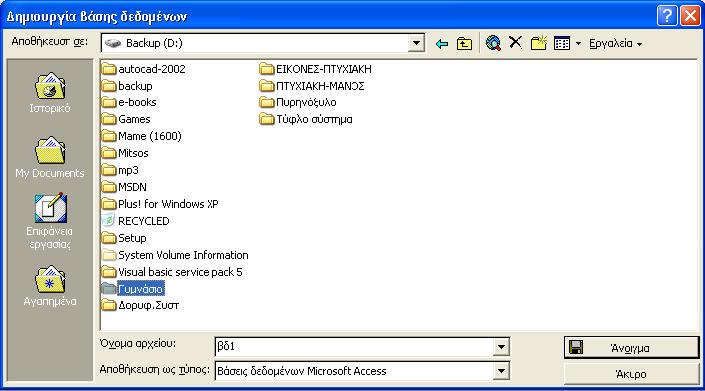The height and width of the screenshot is (391, 705).
Task: Select the Πυρηνόξυλο folder
Action: [x=298, y=102]
